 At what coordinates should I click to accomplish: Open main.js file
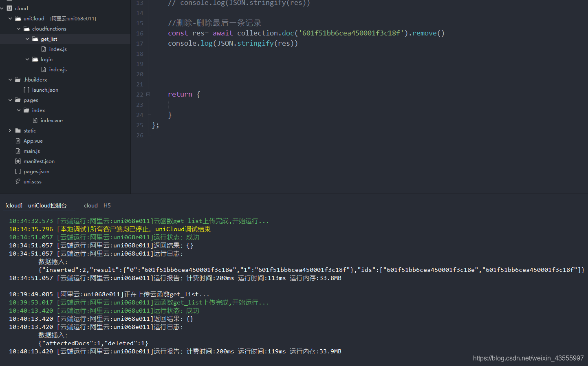(x=32, y=151)
